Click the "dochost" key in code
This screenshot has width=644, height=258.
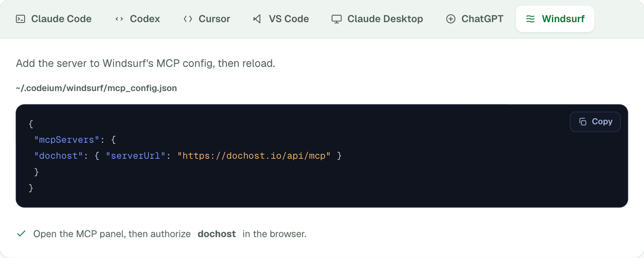tap(59, 156)
